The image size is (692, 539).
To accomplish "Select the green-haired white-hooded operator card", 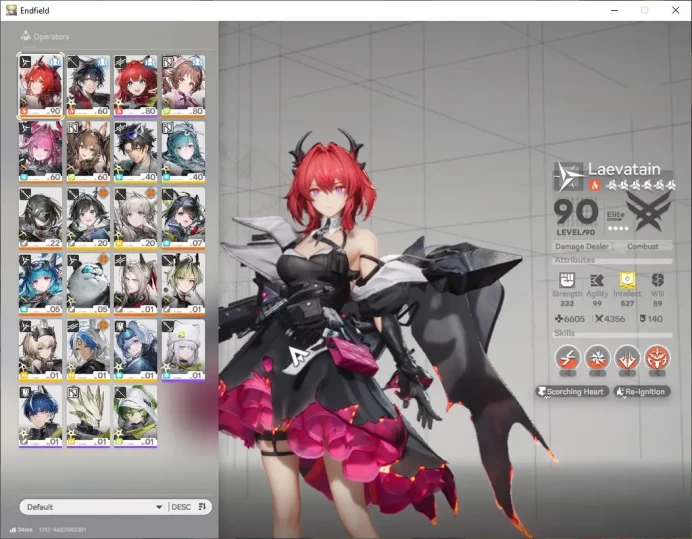I will (x=135, y=416).
